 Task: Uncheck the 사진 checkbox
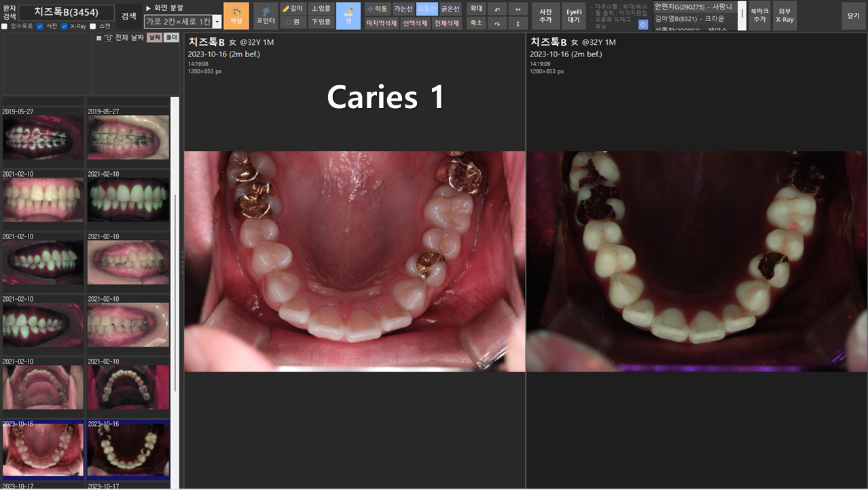(39, 27)
